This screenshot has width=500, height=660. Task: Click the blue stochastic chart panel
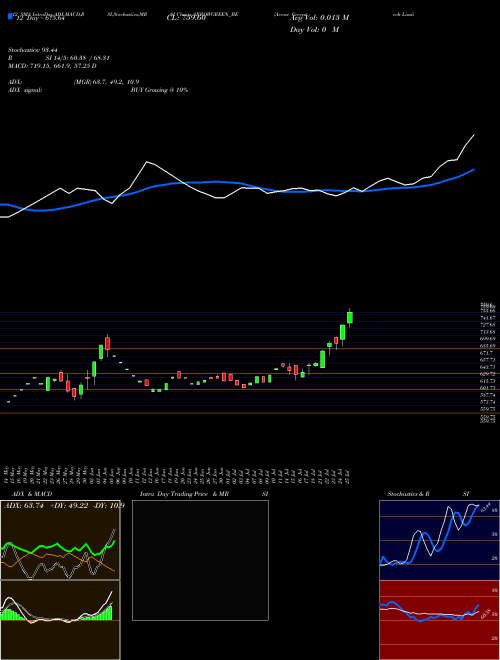pyautogui.click(x=439, y=540)
